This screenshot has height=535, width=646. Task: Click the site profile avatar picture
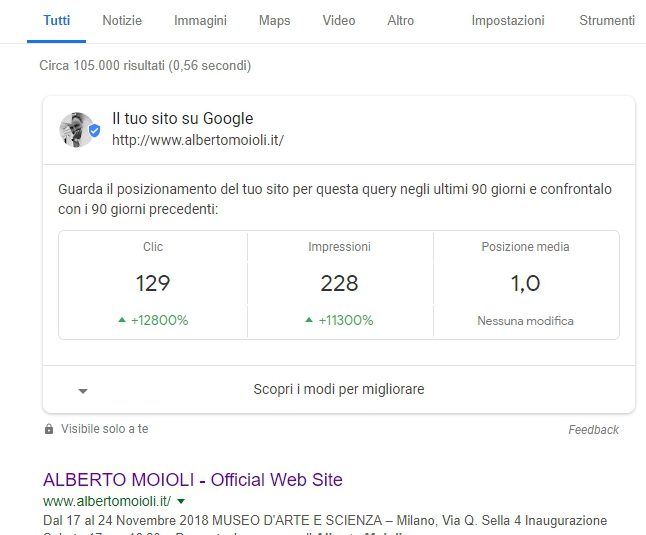[75, 129]
